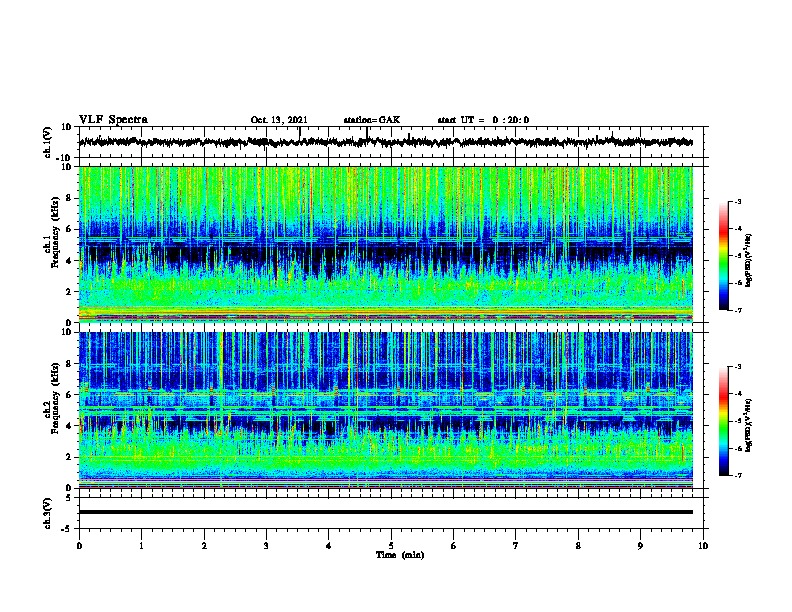792x612 pixels.
Task: Click the "9" tick on the Time axis
Action: [x=640, y=546]
